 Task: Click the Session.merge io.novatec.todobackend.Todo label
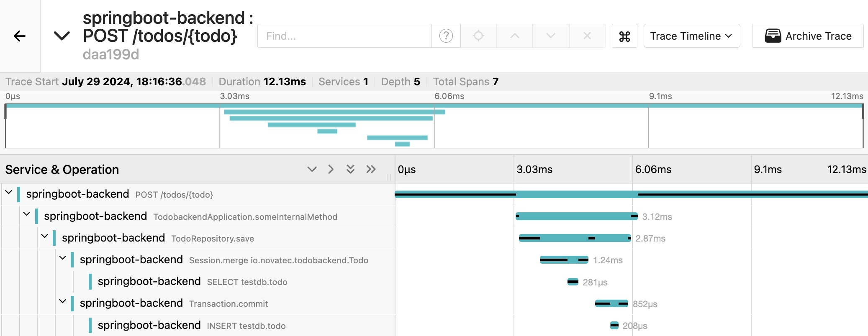point(279,260)
